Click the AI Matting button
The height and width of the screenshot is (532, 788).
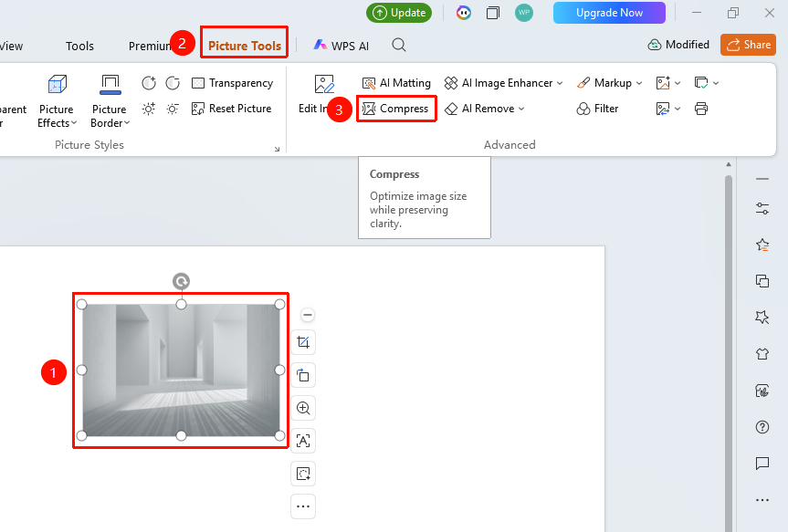click(396, 83)
